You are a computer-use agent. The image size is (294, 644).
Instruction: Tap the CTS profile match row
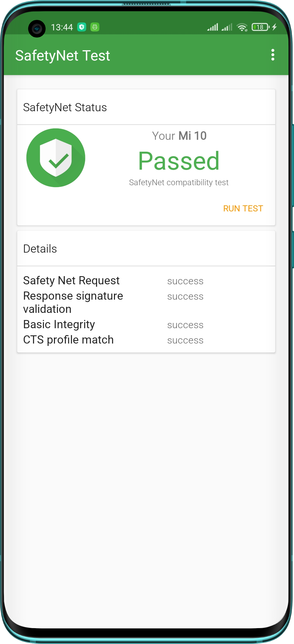pyautogui.click(x=146, y=340)
